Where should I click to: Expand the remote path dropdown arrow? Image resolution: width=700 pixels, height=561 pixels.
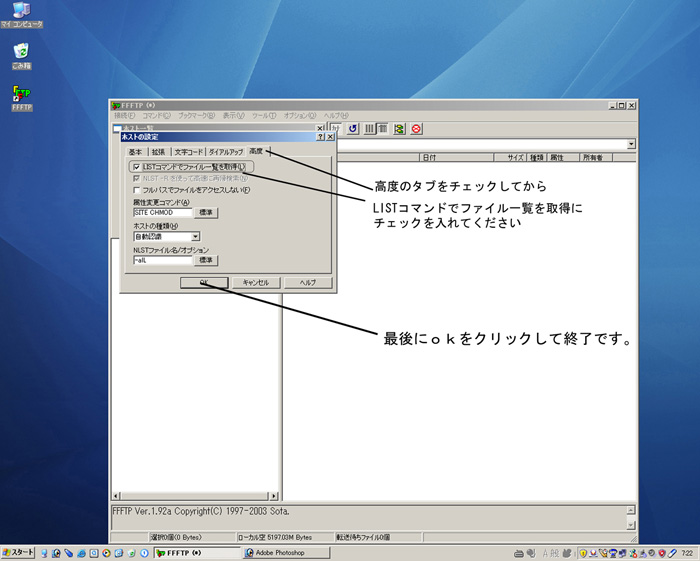click(x=631, y=144)
